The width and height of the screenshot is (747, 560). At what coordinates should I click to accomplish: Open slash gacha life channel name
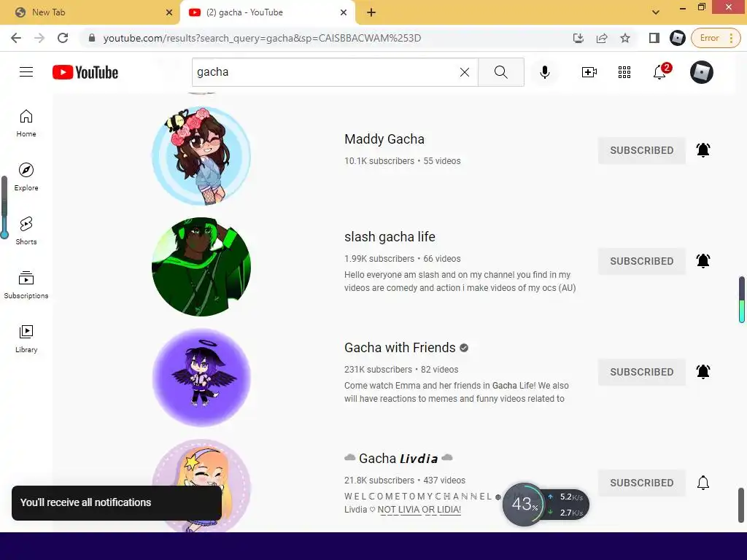pos(390,237)
